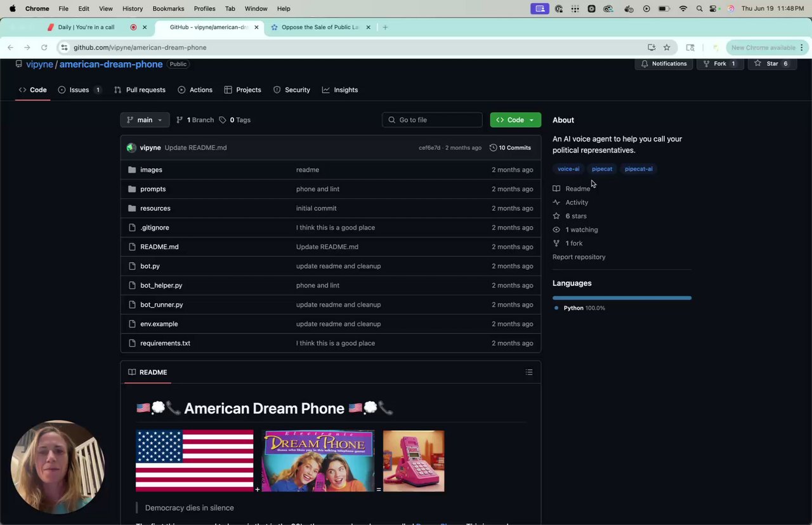The image size is (812, 525).
Task: Expand the Fork dropdown button
Action: pyautogui.click(x=720, y=63)
